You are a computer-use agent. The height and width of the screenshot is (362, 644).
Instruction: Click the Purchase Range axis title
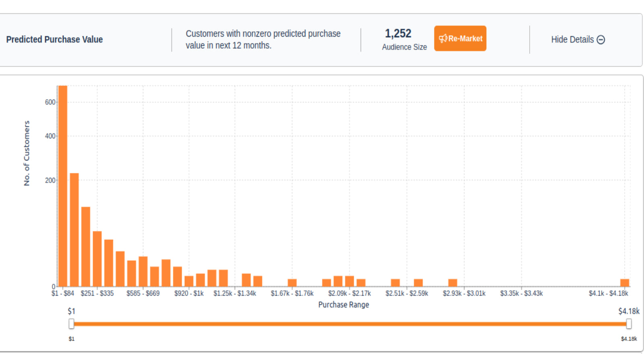tap(343, 304)
